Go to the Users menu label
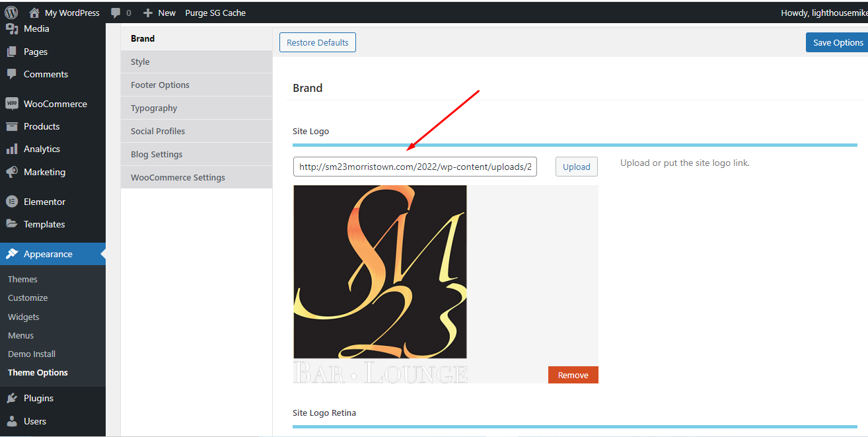The image size is (868, 437). pyautogui.click(x=35, y=421)
